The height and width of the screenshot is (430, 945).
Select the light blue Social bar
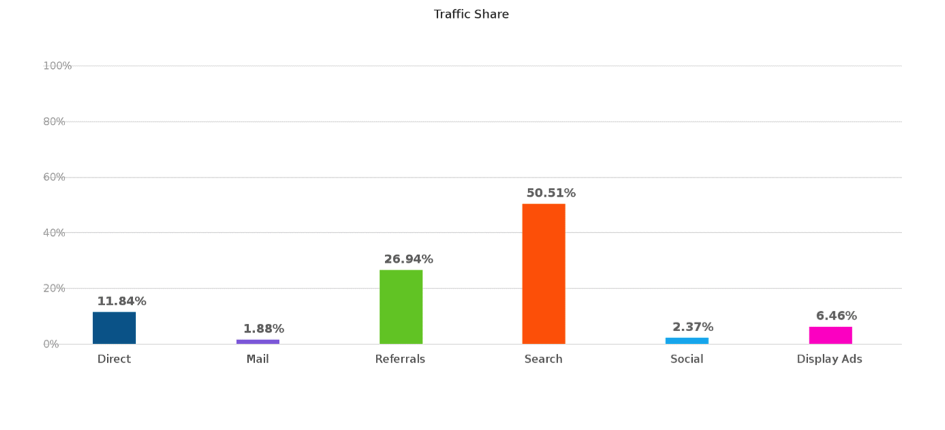click(687, 341)
